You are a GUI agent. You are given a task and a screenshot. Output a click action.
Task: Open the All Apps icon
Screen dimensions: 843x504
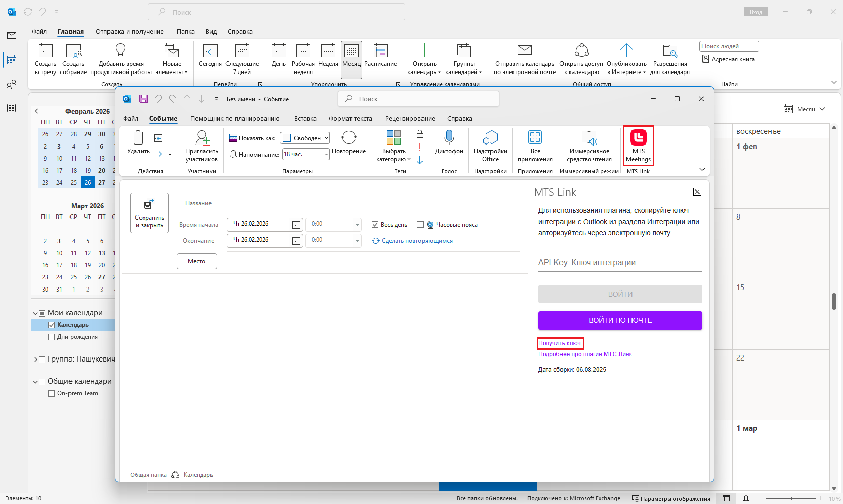[x=535, y=138]
